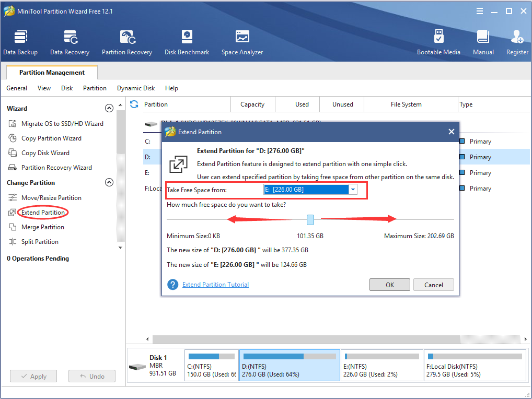Click the Disk 1 drive icon in disk map
532x399 pixels.
click(x=138, y=367)
